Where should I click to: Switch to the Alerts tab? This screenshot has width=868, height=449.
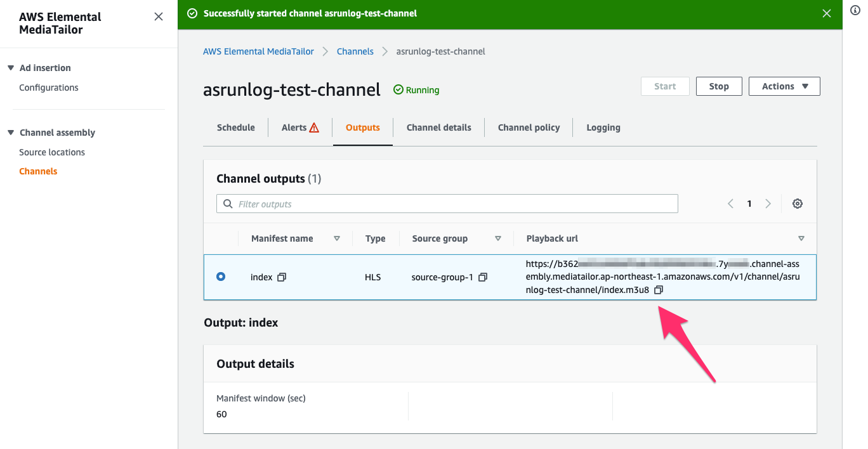pyautogui.click(x=300, y=127)
